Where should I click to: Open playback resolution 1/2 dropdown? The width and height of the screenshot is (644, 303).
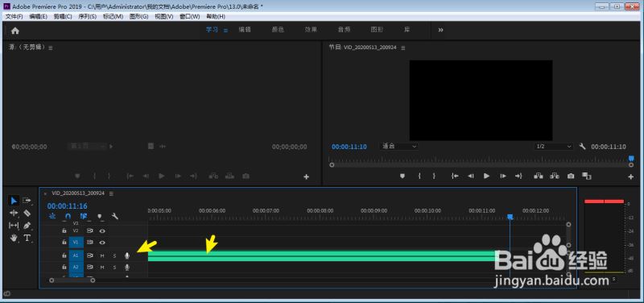[x=553, y=147]
